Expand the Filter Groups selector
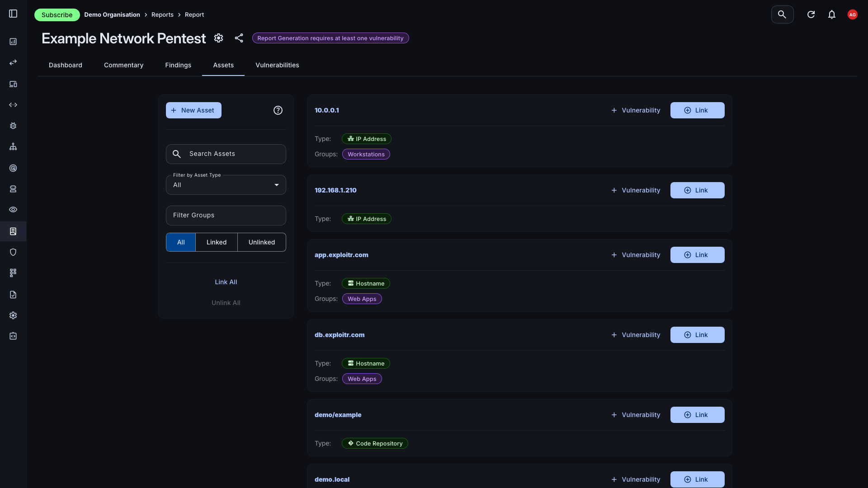 click(226, 216)
